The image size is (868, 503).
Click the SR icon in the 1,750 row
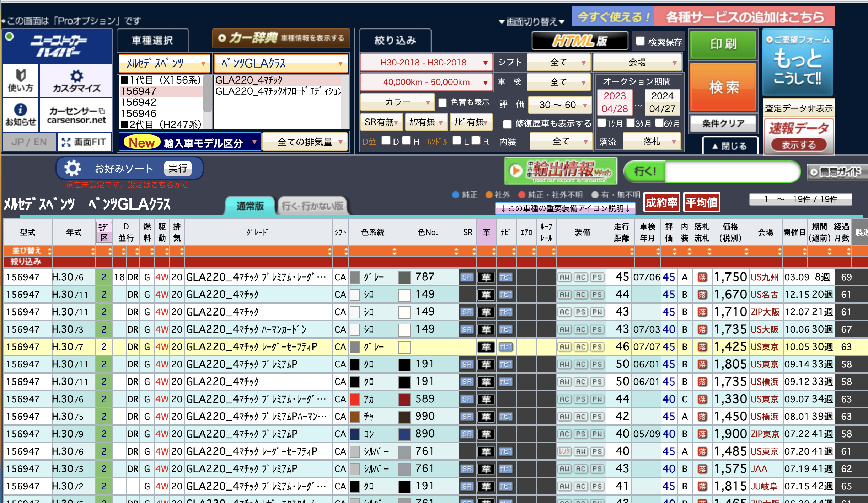[467, 277]
